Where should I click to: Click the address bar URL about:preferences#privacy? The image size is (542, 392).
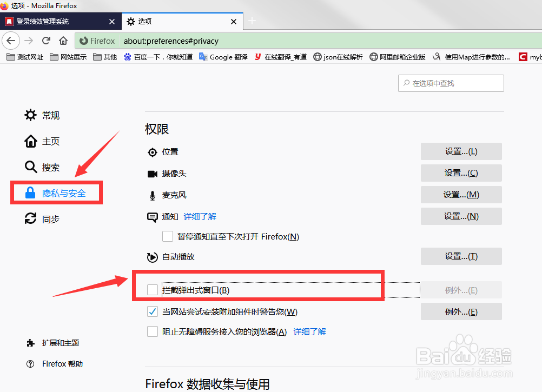(x=171, y=41)
